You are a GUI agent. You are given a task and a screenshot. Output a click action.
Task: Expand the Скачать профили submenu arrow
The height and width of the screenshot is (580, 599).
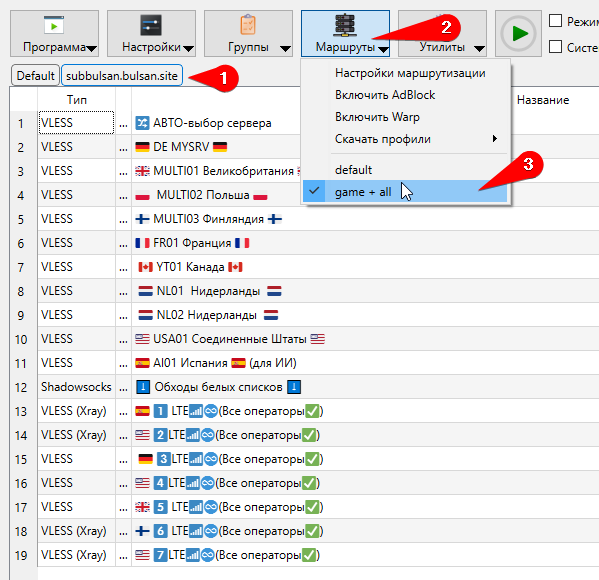click(x=495, y=138)
